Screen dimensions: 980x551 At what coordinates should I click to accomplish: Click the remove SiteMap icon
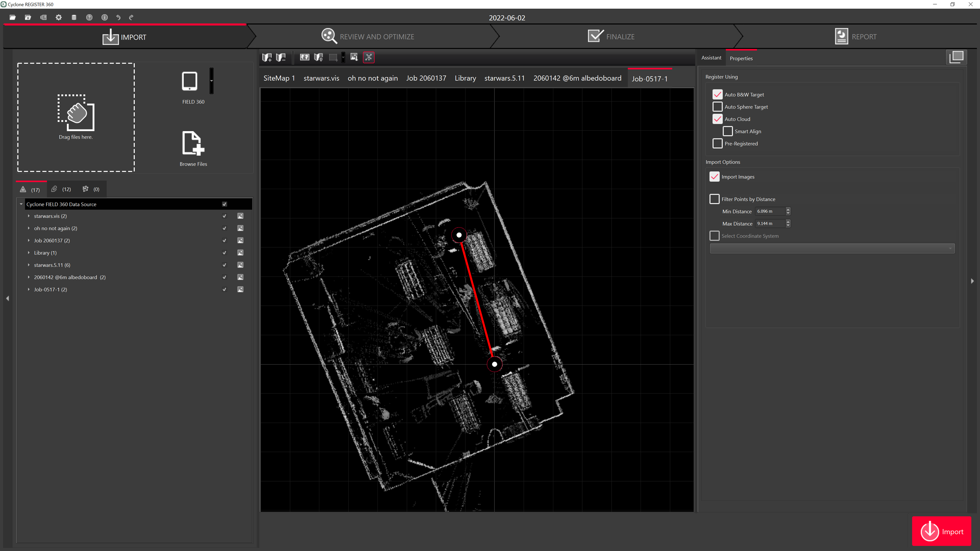click(281, 58)
